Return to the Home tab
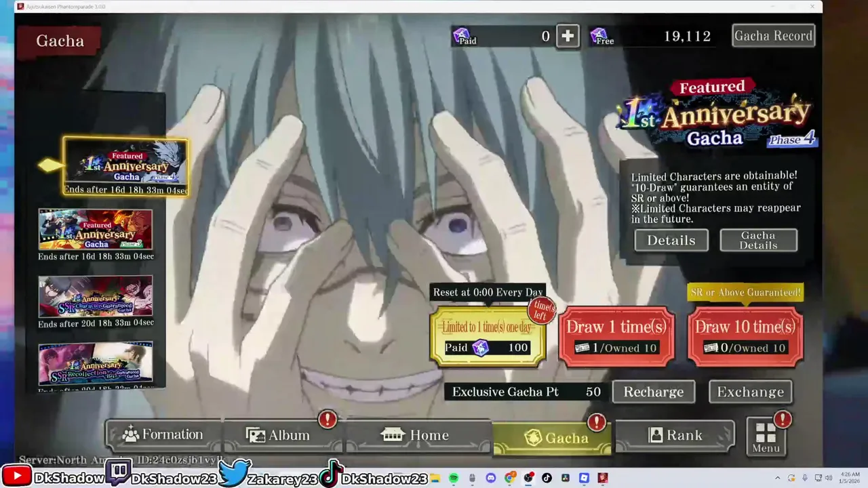The height and width of the screenshot is (488, 868). point(418,435)
